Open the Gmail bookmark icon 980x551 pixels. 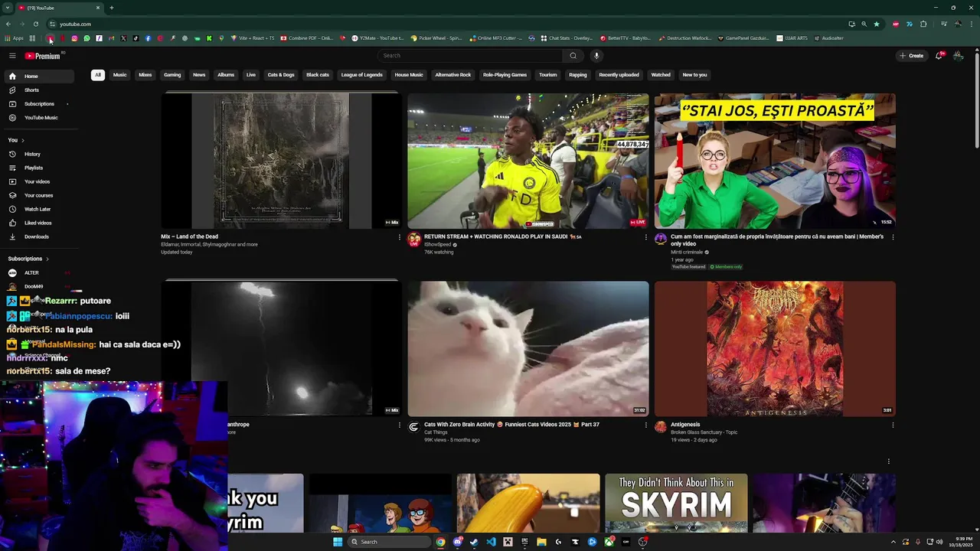[111, 38]
